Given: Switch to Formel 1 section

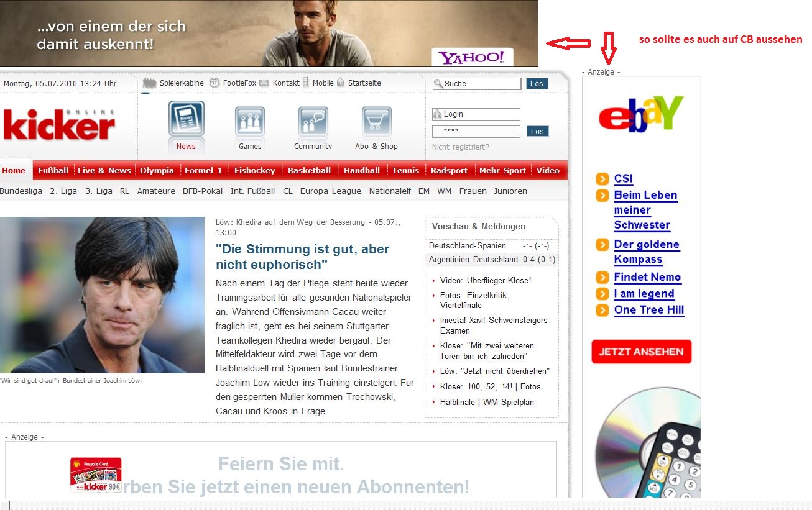Looking at the screenshot, I should click(x=203, y=170).
